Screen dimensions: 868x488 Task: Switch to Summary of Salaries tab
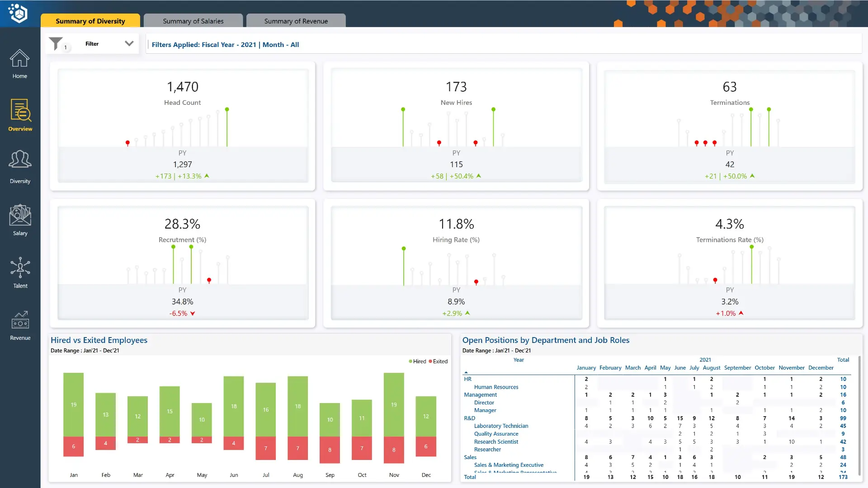click(x=193, y=21)
